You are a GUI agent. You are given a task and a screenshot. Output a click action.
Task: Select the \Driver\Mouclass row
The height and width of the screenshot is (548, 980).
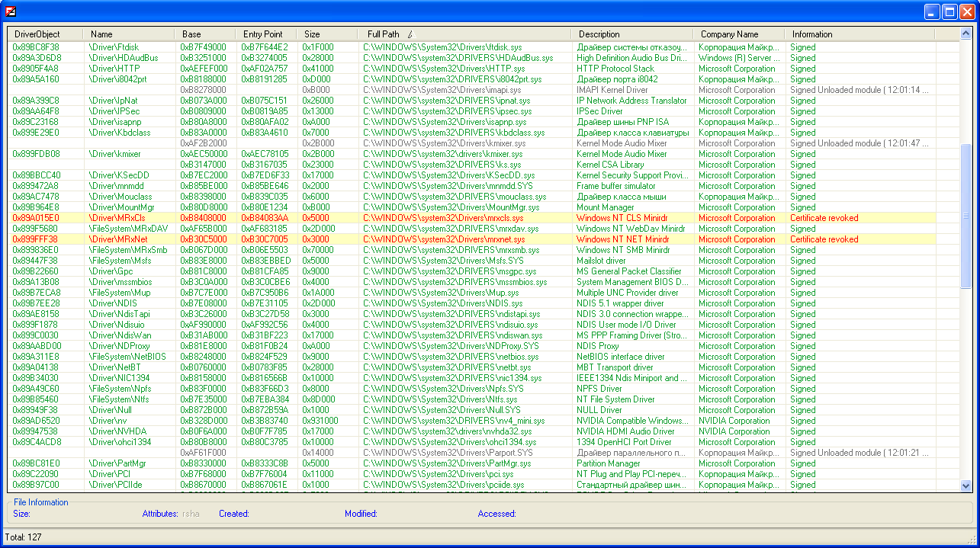click(471, 197)
